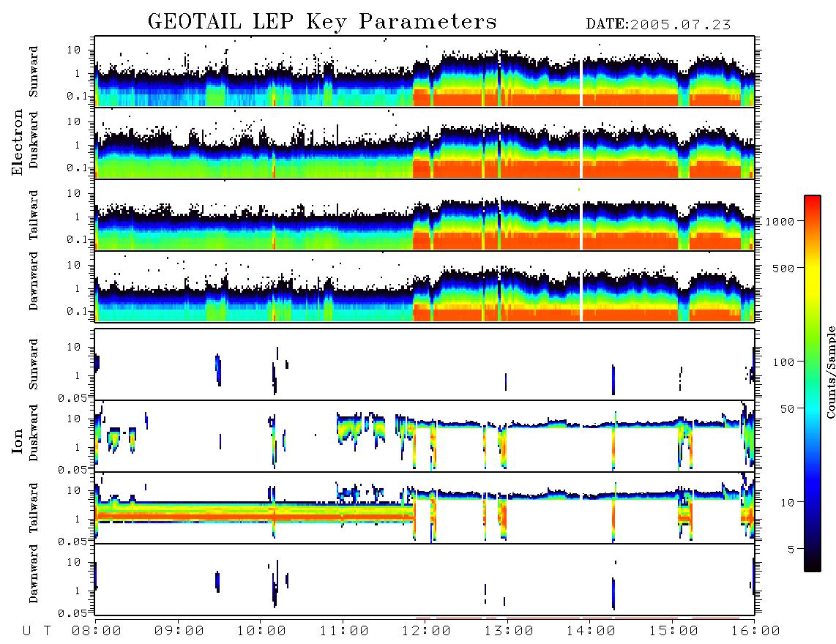Viewport: 836px width, 644px height.
Task: Click the 11:00 time tick label
Action: pyautogui.click(x=344, y=632)
